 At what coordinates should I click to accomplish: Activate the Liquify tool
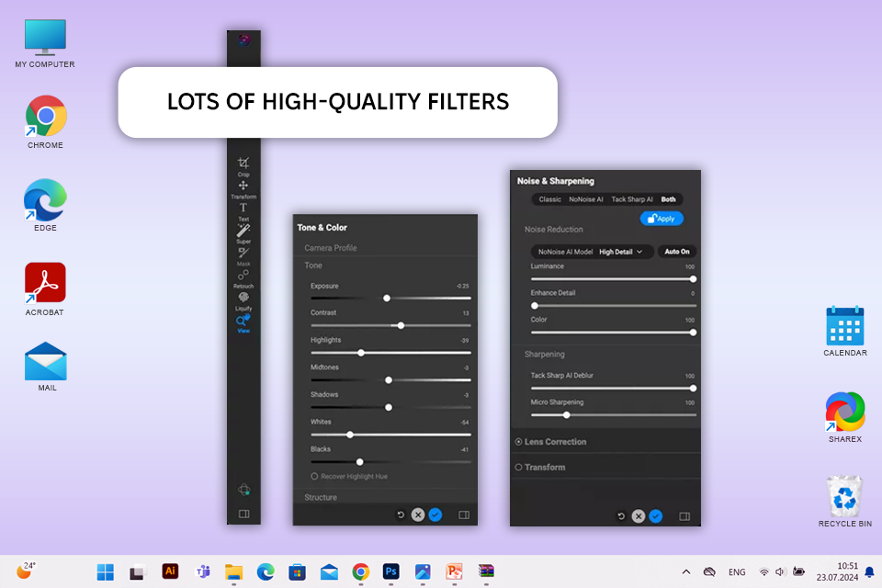(x=243, y=298)
